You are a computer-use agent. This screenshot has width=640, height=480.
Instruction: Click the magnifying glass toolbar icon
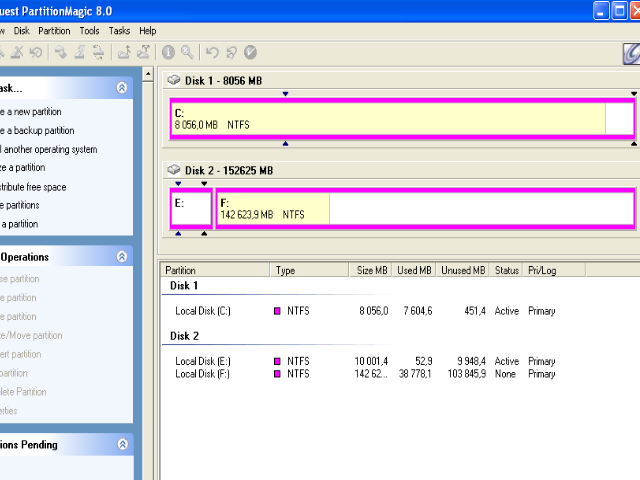(187, 52)
